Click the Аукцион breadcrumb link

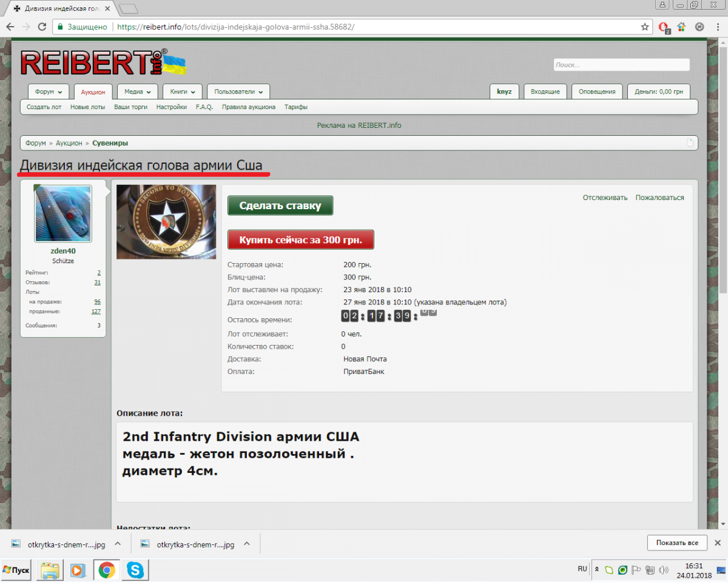tap(69, 143)
